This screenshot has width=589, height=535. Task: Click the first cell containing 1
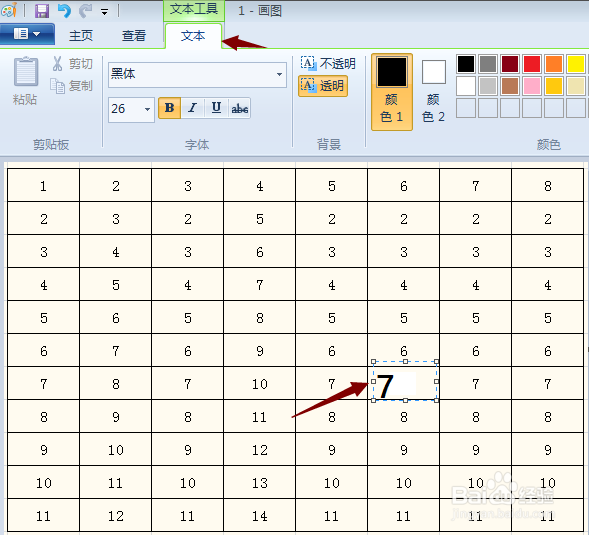pyautogui.click(x=44, y=186)
